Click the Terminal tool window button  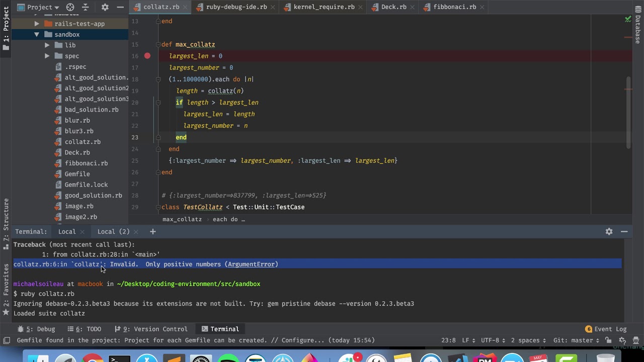[220, 329]
